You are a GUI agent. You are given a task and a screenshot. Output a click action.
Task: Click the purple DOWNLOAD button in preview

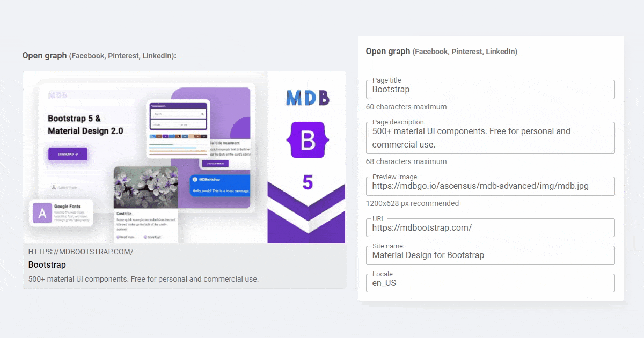coord(68,154)
